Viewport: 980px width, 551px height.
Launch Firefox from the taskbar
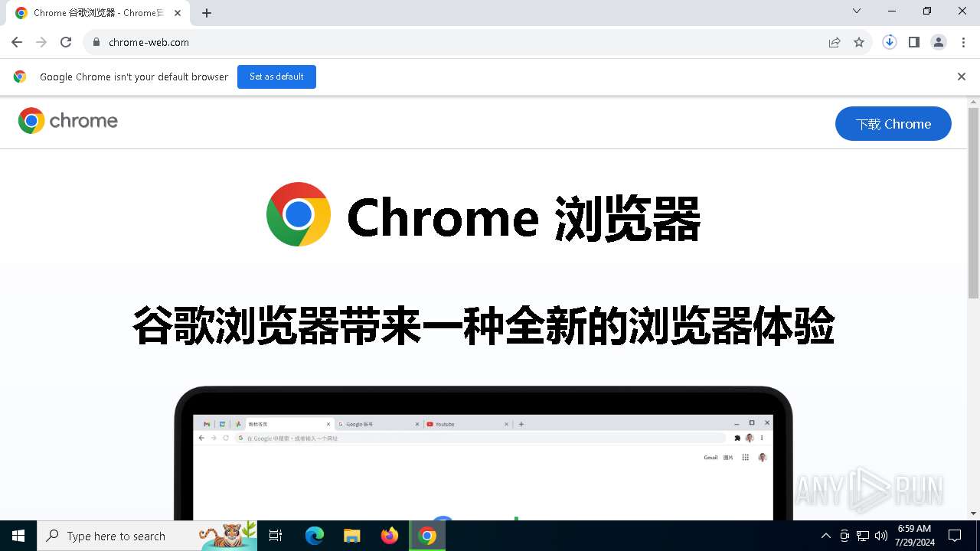click(390, 536)
